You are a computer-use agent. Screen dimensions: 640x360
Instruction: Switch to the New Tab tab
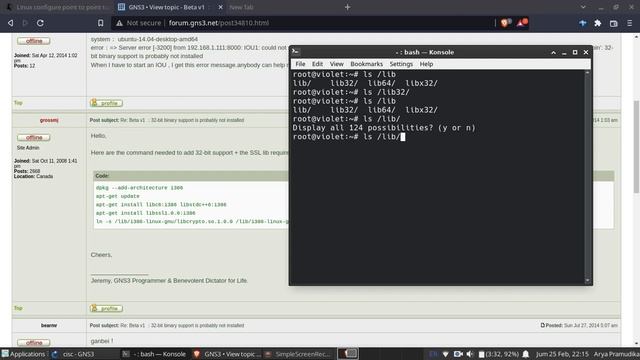coord(241,7)
